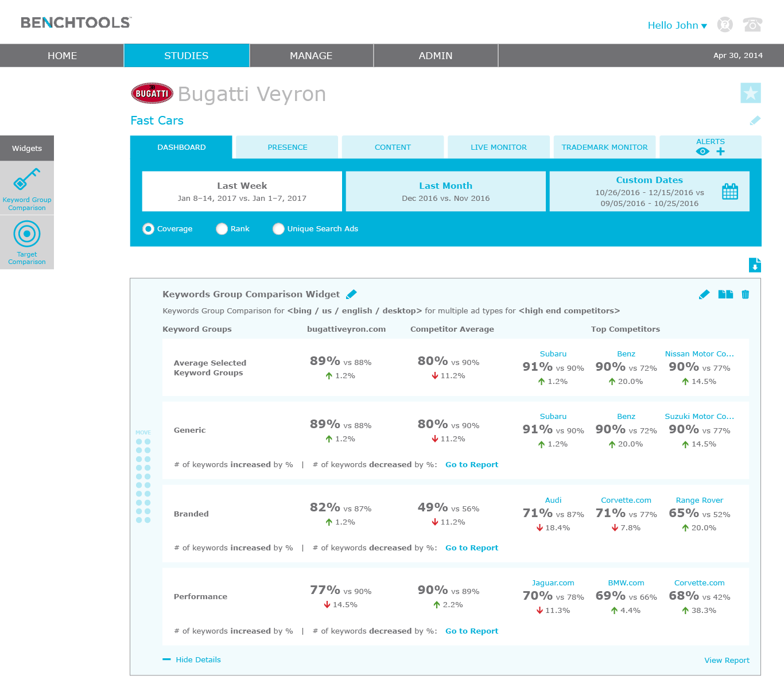The width and height of the screenshot is (784, 691).
Task: Select the Coverage radio button
Action: coord(149,229)
